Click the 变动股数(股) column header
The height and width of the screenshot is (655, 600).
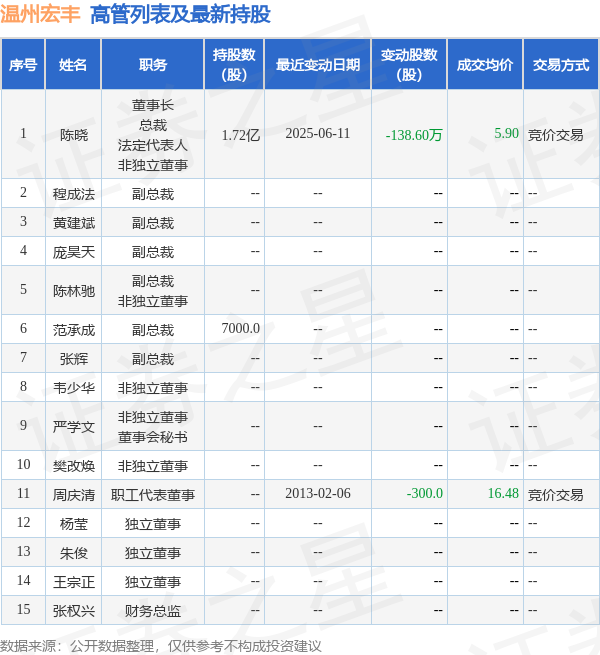pyautogui.click(x=409, y=65)
